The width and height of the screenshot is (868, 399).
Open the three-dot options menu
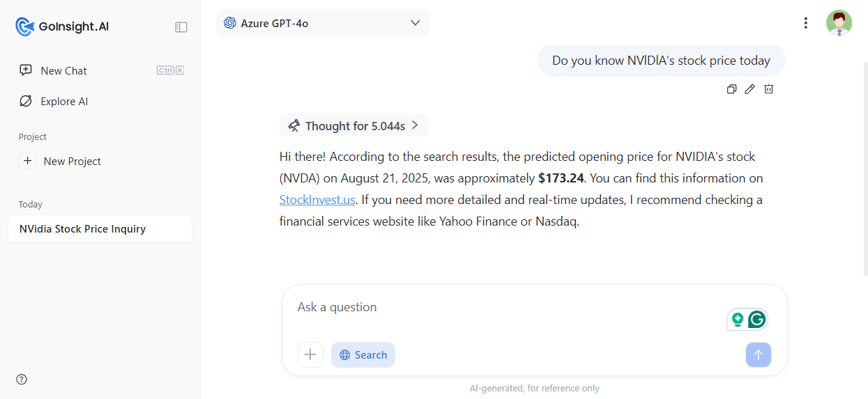pyautogui.click(x=806, y=23)
